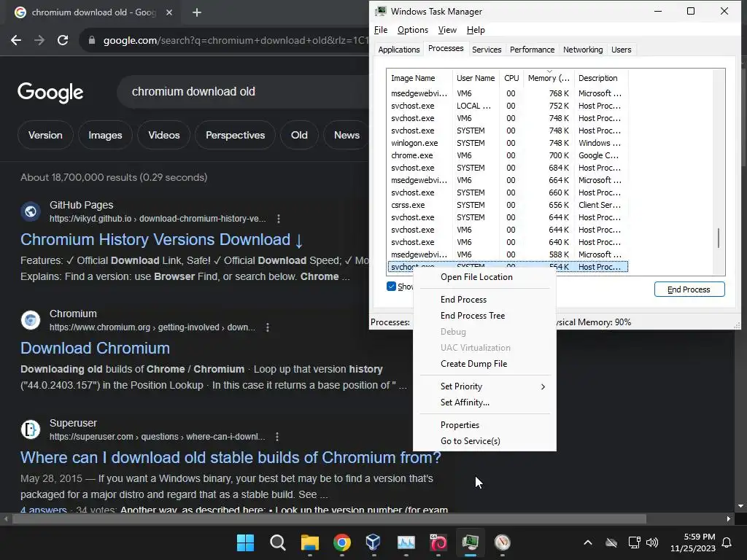Open Download Chromium result link

click(96, 348)
